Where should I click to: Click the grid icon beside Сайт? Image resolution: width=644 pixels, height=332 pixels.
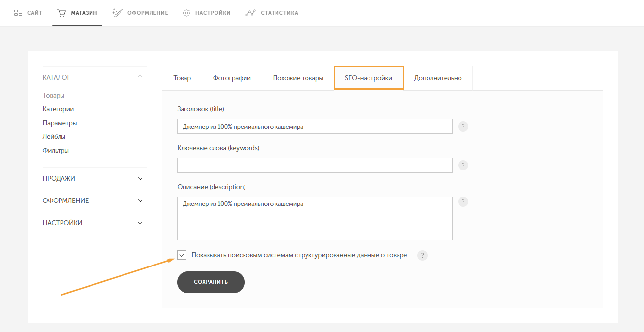click(18, 13)
